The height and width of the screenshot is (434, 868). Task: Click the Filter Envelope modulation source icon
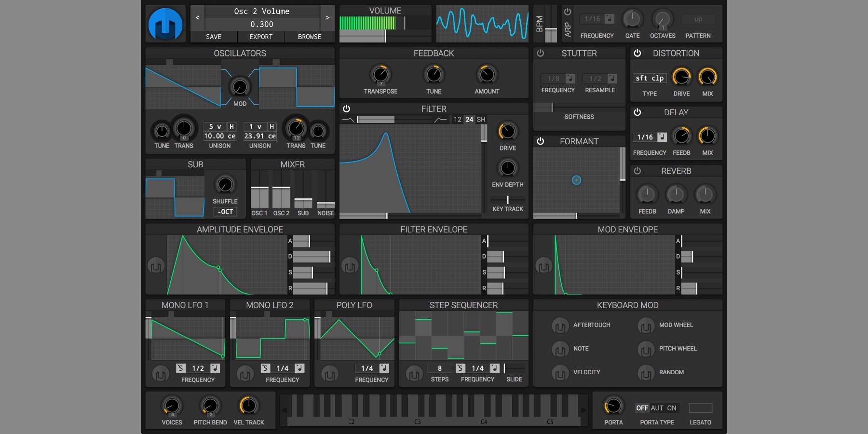[x=350, y=266]
